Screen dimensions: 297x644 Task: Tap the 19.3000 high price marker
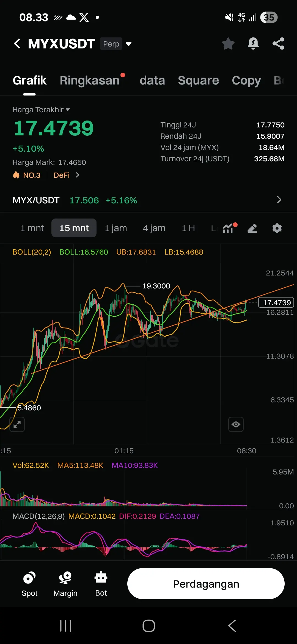click(156, 286)
